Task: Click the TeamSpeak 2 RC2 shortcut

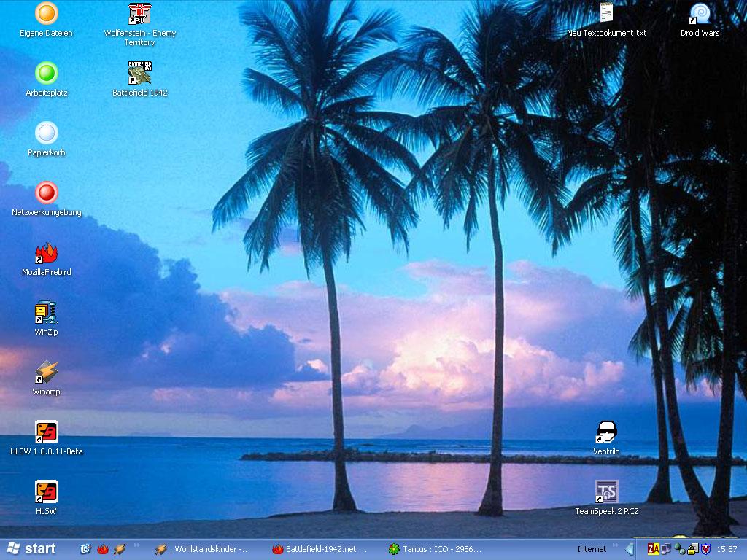Action: coord(606,492)
